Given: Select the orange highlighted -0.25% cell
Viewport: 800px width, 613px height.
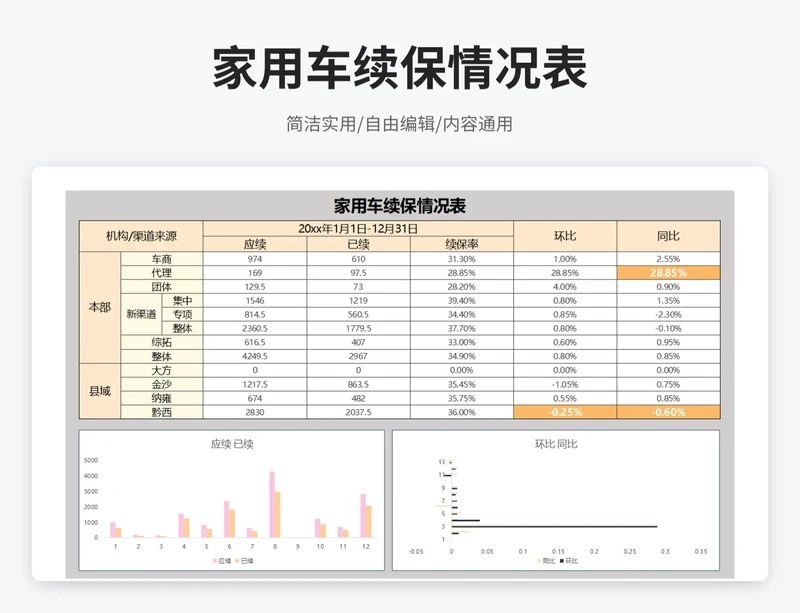Looking at the screenshot, I should pos(564,412).
